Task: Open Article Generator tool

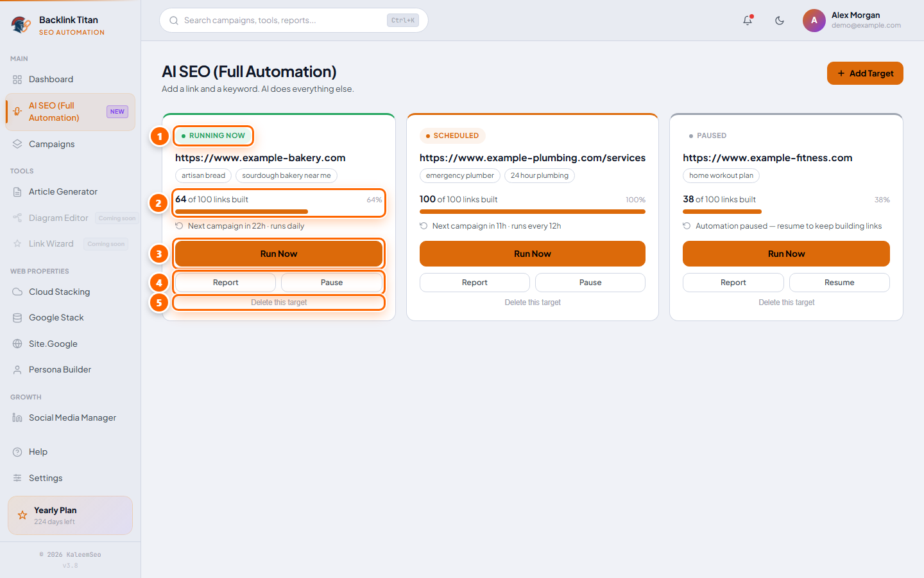Action: [x=71, y=191]
